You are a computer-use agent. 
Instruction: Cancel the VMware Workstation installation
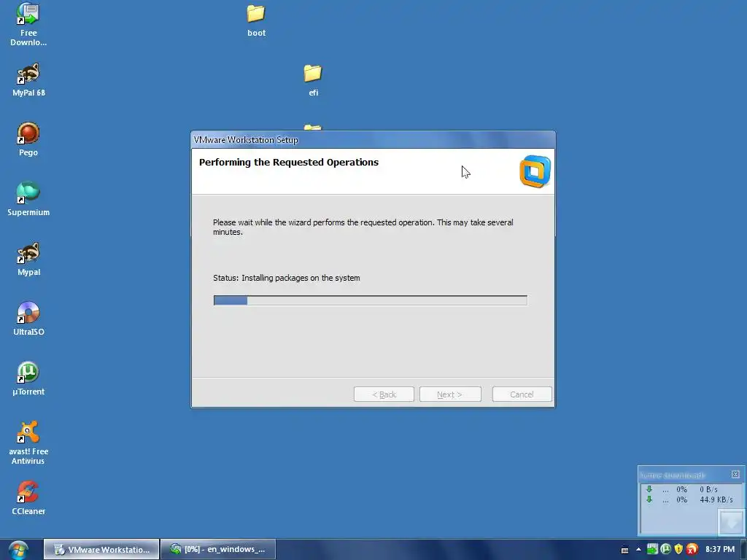(522, 394)
